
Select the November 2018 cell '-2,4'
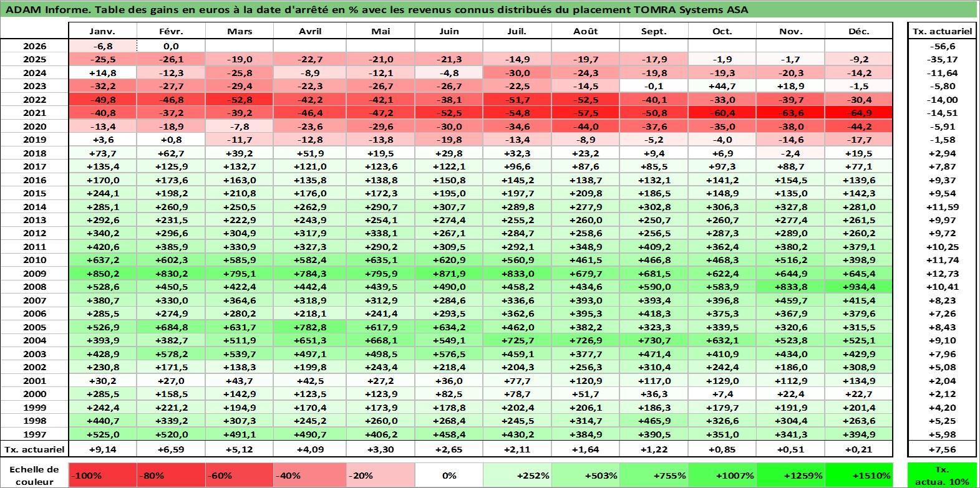[x=790, y=153]
